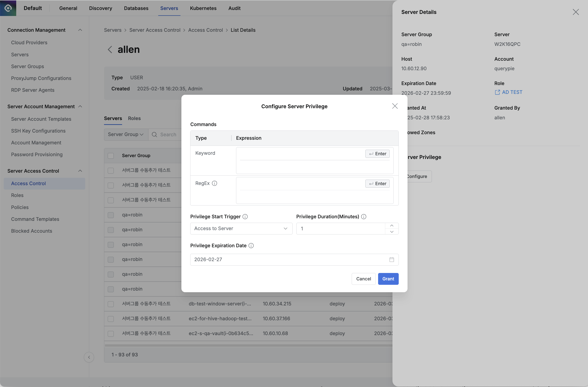588x387 pixels.
Task: Click Privilege Start Trigger info icon
Action: coord(245,217)
